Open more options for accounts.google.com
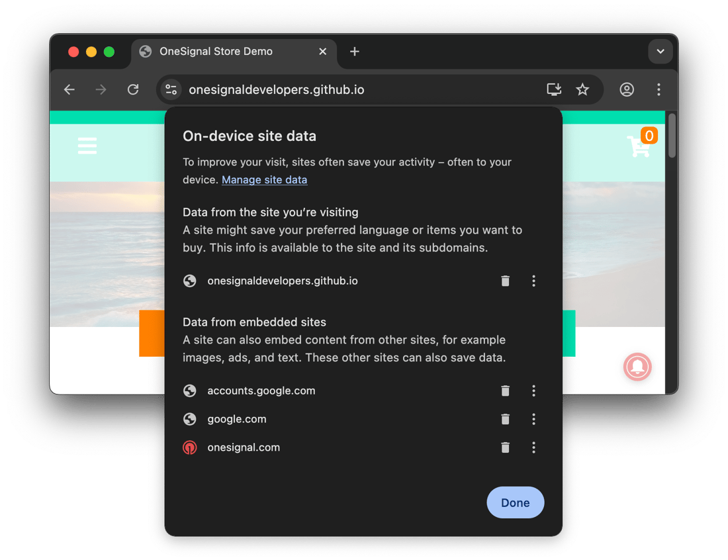 tap(533, 391)
